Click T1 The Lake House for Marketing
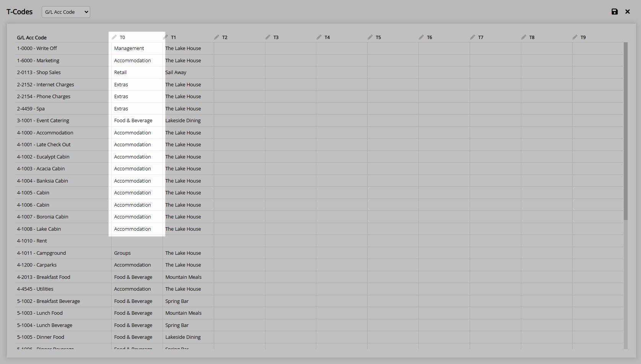The image size is (641, 364). [188, 60]
